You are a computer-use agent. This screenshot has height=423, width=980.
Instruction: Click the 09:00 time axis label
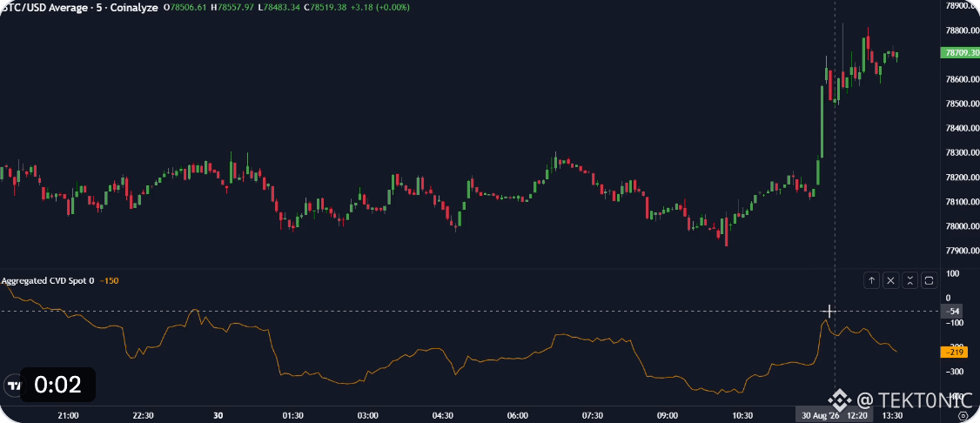(x=668, y=415)
